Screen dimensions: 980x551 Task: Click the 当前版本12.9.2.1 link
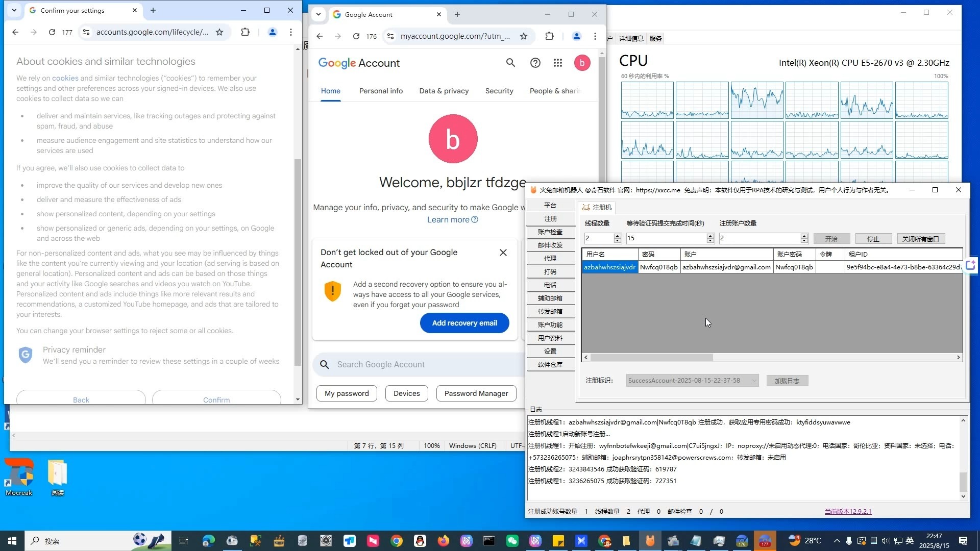pyautogui.click(x=848, y=511)
